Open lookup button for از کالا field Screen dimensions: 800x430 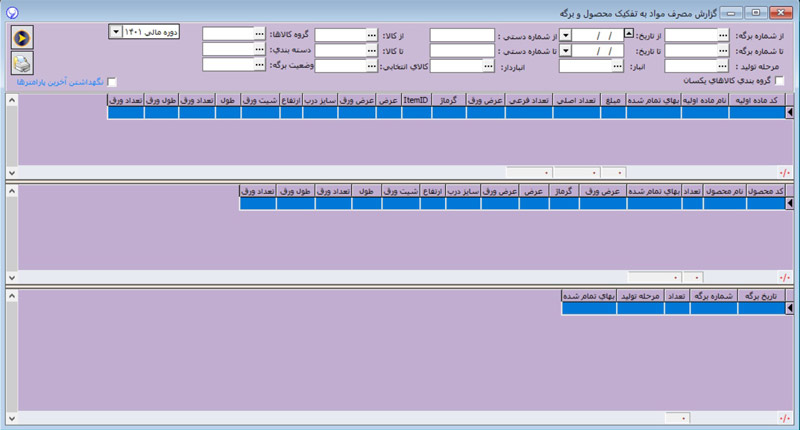point(371,33)
